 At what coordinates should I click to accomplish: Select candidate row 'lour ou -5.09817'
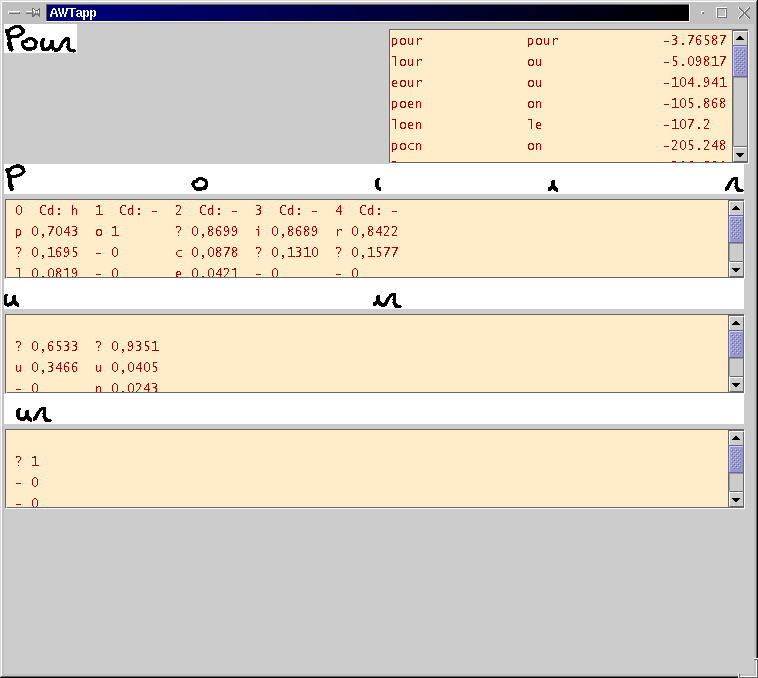click(559, 61)
